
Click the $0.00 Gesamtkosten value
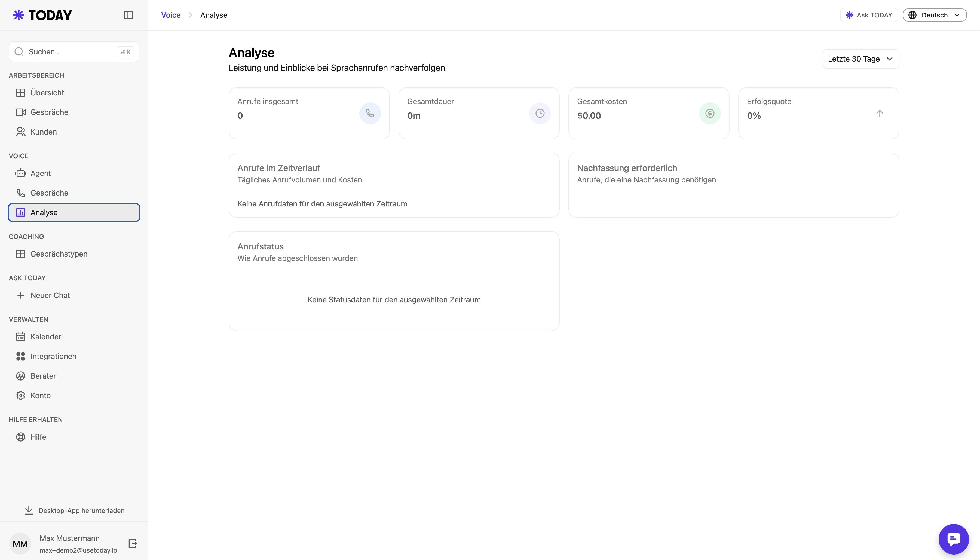[589, 116]
